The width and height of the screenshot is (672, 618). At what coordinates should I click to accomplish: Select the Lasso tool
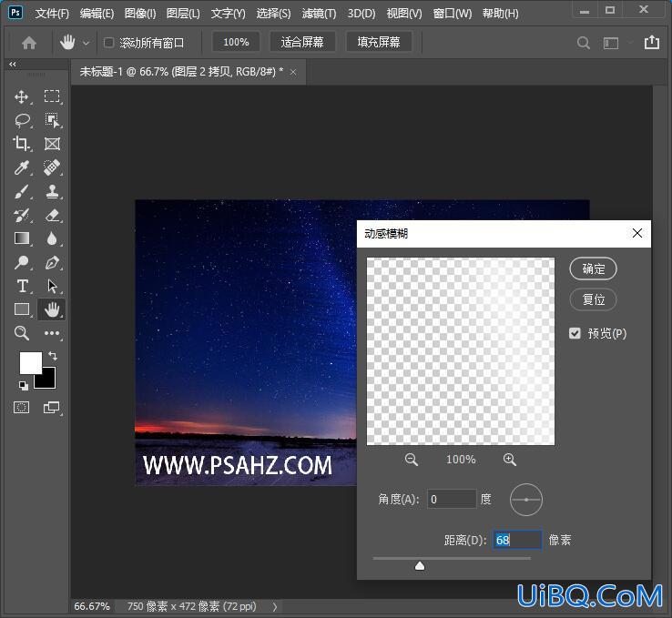pos(22,121)
